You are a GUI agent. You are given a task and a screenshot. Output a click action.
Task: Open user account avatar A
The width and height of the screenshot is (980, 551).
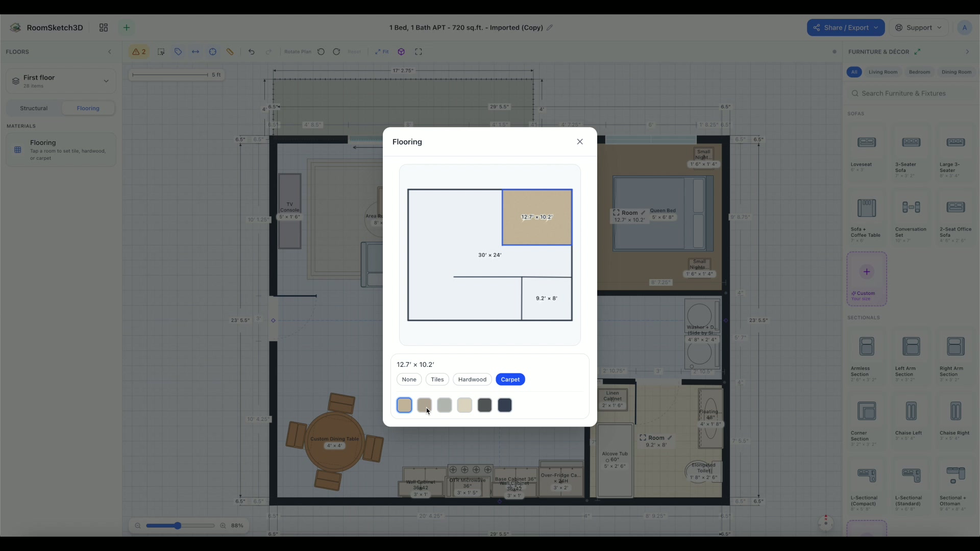[964, 28]
